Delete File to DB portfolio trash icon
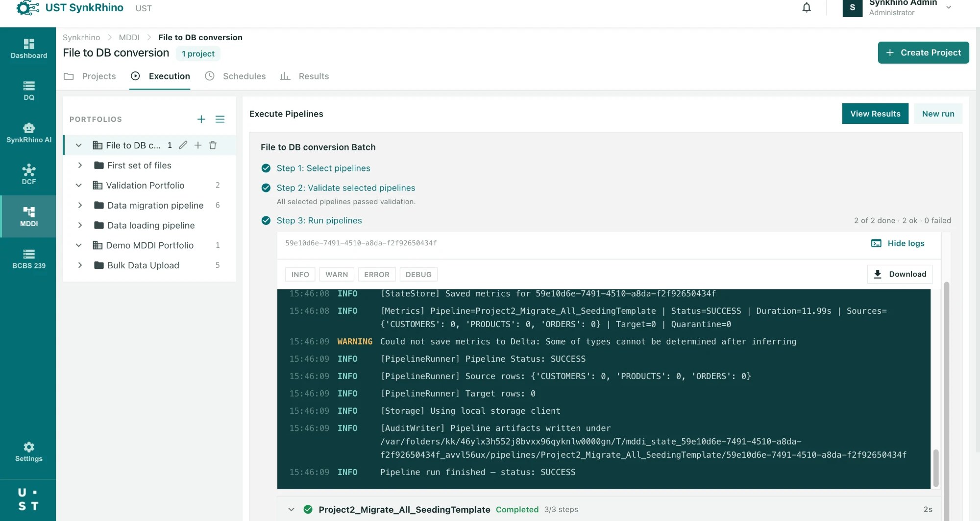 click(213, 145)
